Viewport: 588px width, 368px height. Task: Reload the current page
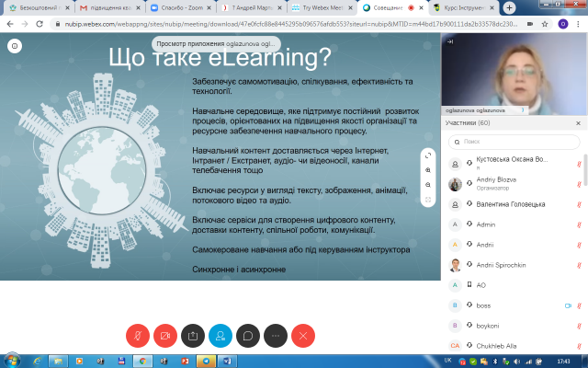(40, 24)
